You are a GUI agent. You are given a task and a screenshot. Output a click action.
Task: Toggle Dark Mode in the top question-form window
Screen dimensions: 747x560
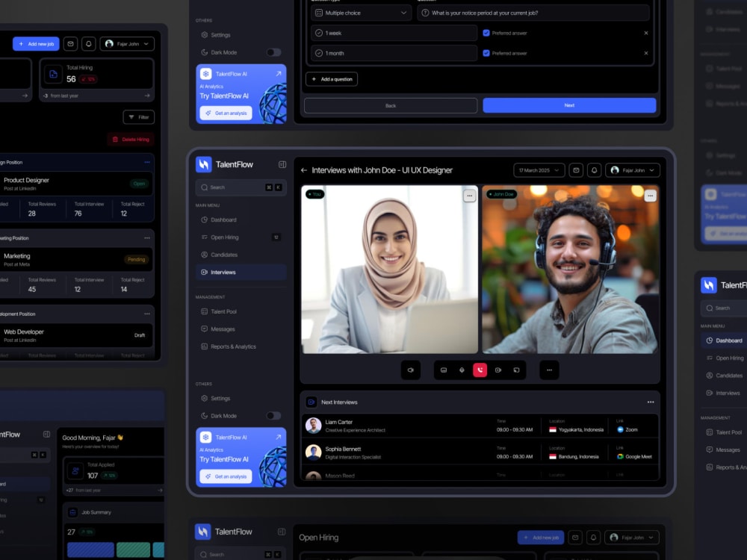(x=273, y=52)
